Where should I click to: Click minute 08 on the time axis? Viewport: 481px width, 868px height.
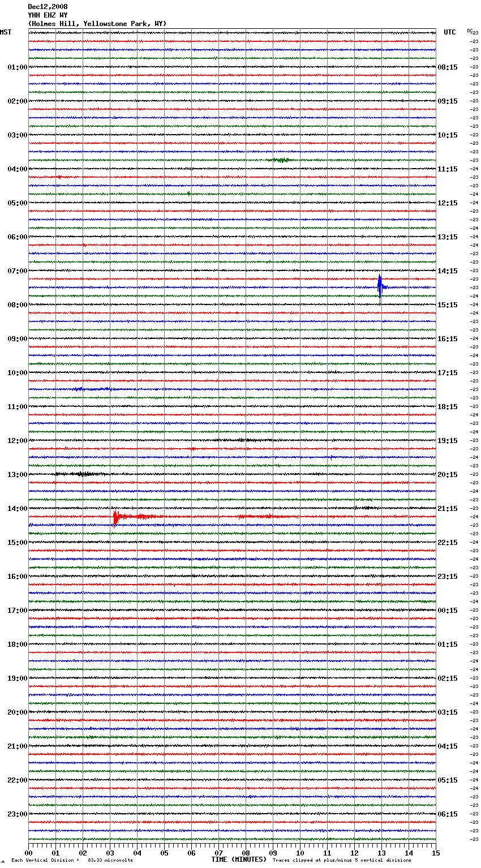pos(246,853)
